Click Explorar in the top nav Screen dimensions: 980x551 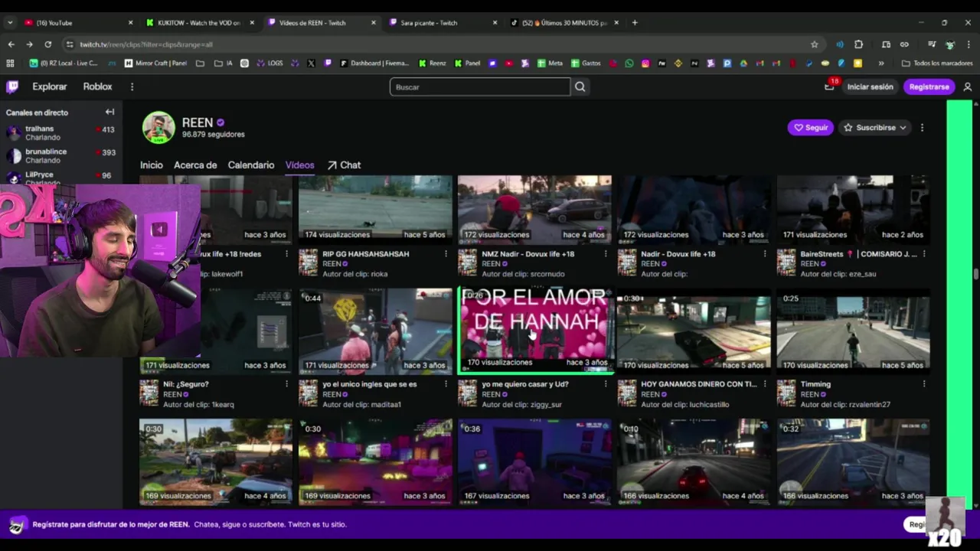coord(50,86)
